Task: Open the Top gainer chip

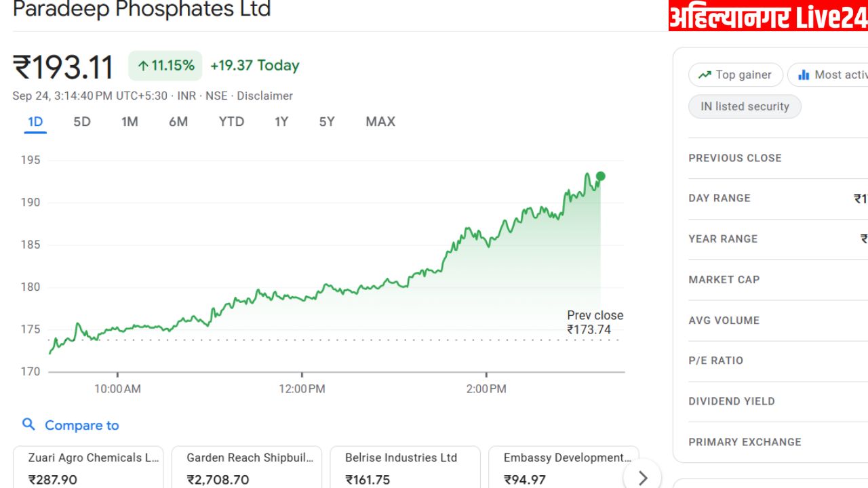Action: (736, 75)
